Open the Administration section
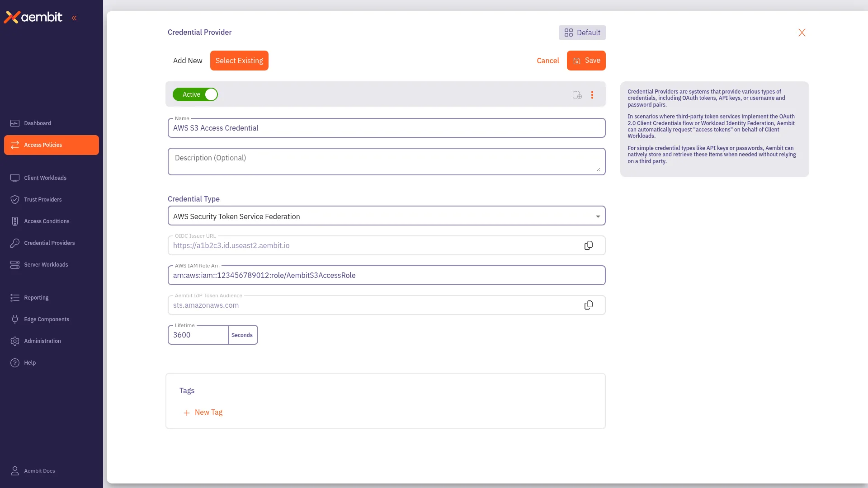Viewport: 868px width, 488px height. (x=52, y=341)
